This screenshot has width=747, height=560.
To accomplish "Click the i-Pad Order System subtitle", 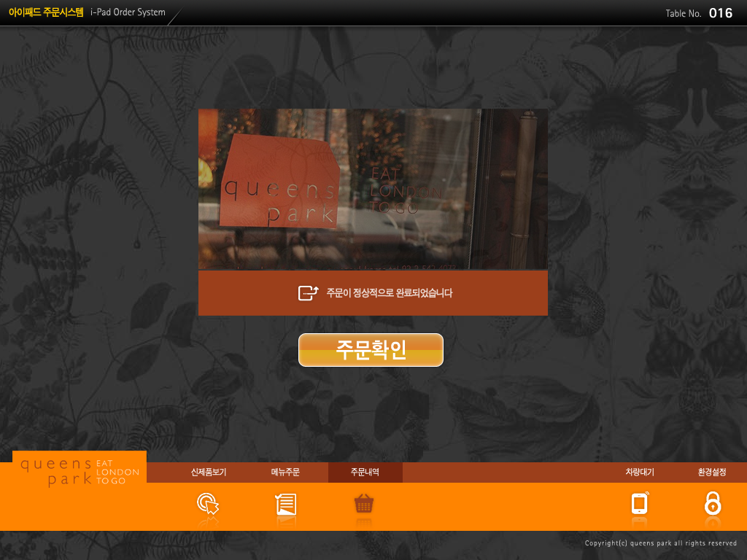I will click(x=128, y=12).
